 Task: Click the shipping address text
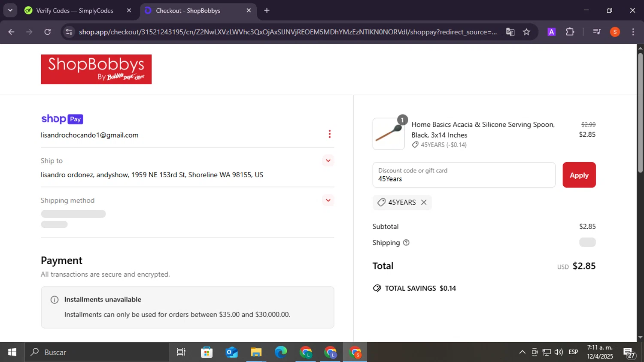click(152, 175)
